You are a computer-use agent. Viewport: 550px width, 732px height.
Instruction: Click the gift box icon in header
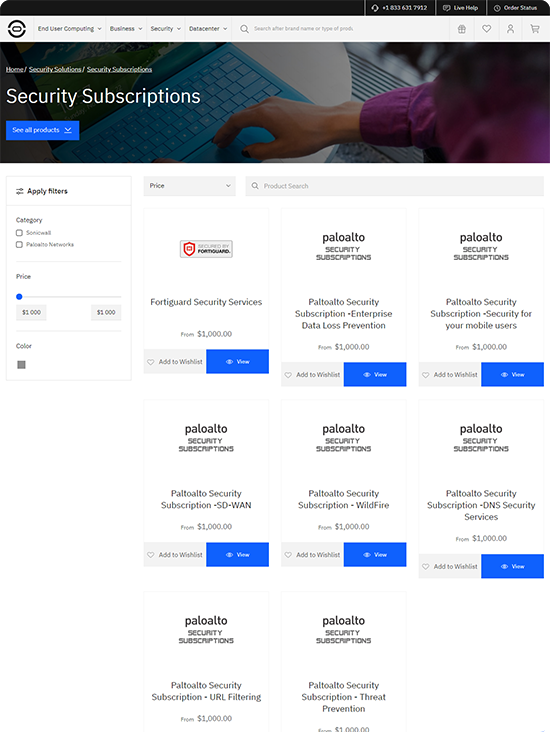click(462, 29)
